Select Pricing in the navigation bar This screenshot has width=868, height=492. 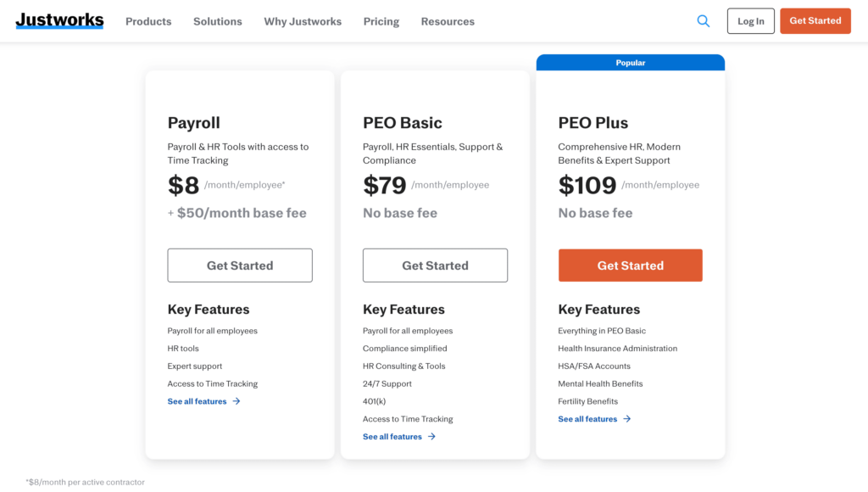(x=381, y=21)
